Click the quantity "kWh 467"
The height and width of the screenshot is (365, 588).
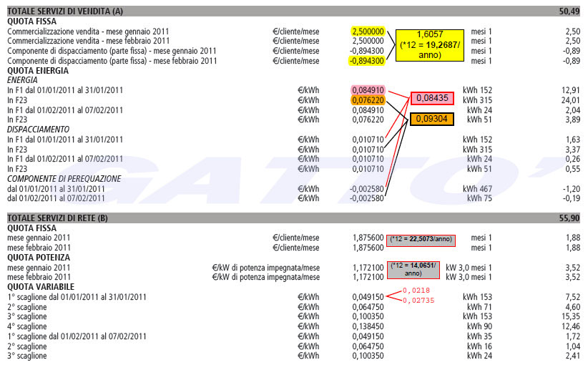(x=477, y=189)
